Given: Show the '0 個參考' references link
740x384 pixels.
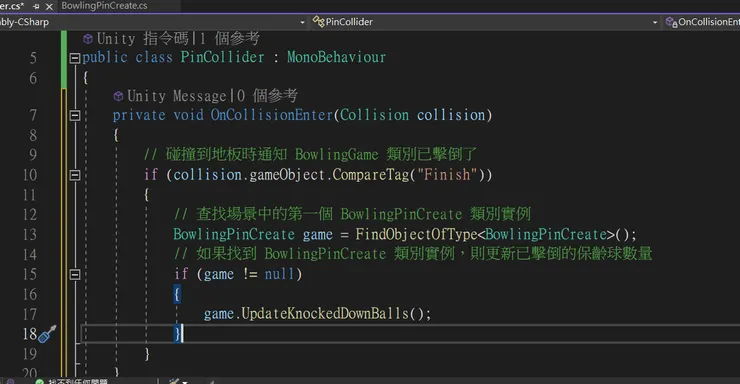Looking at the screenshot, I should tap(267, 96).
